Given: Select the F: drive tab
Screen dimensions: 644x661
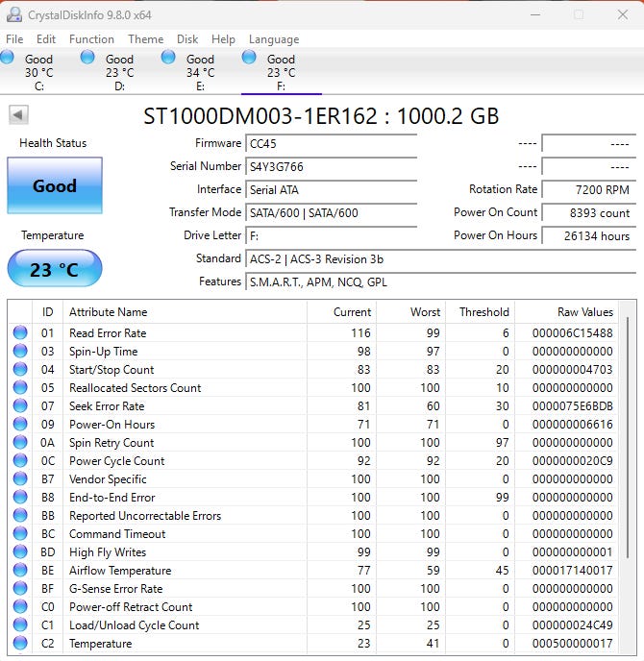Looking at the screenshot, I should click(282, 72).
